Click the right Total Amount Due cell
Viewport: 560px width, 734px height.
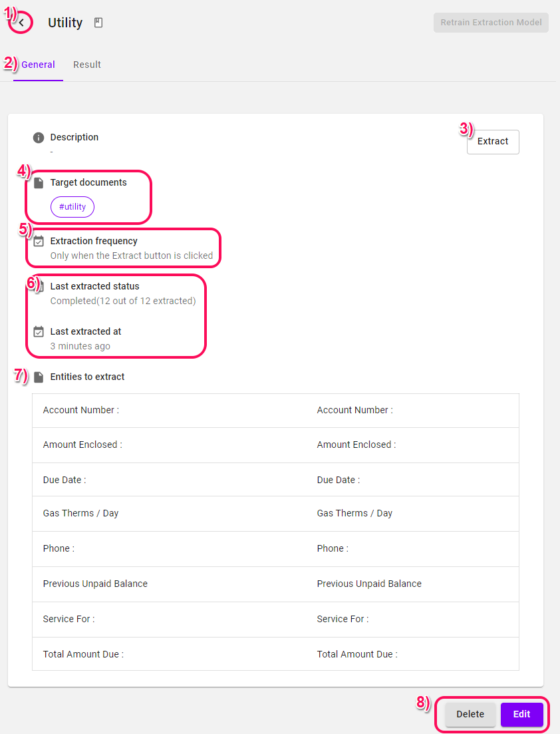click(x=412, y=654)
